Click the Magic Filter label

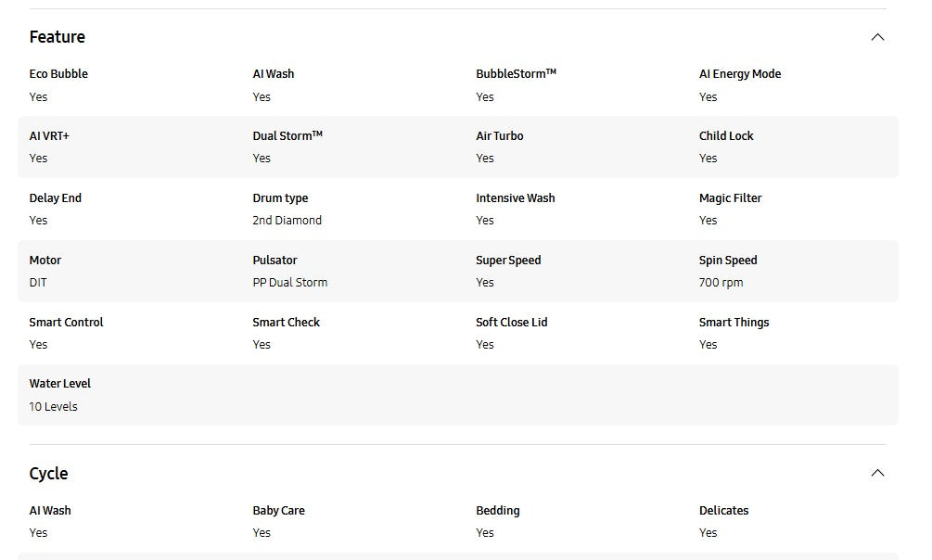[730, 198]
